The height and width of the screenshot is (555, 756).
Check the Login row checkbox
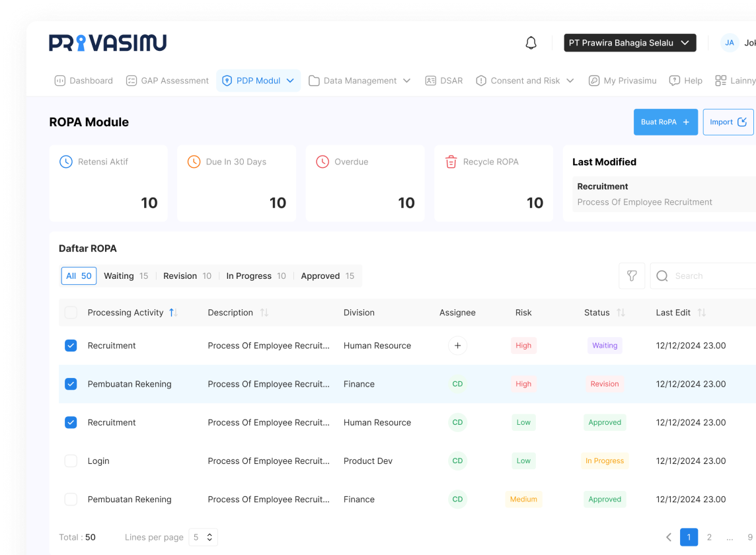click(x=71, y=461)
